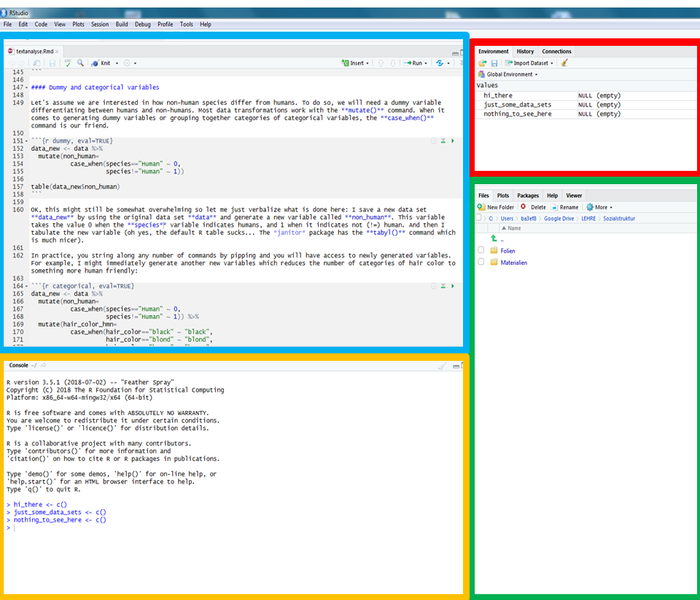
Task: Open the Help menu in menu bar
Action: point(205,25)
